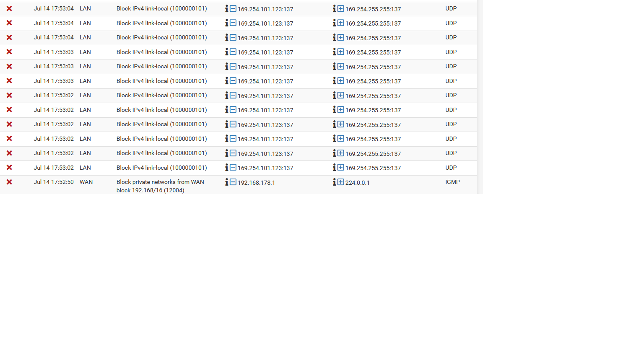Click the block icon on the last 17:53:02 row
The height and width of the screenshot is (362, 644).
[x=9, y=168]
